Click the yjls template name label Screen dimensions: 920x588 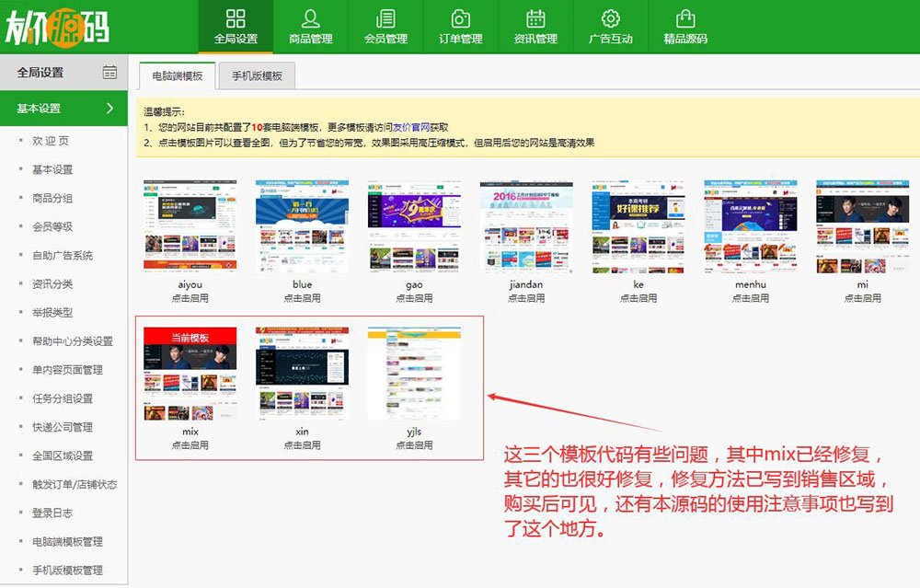click(414, 432)
